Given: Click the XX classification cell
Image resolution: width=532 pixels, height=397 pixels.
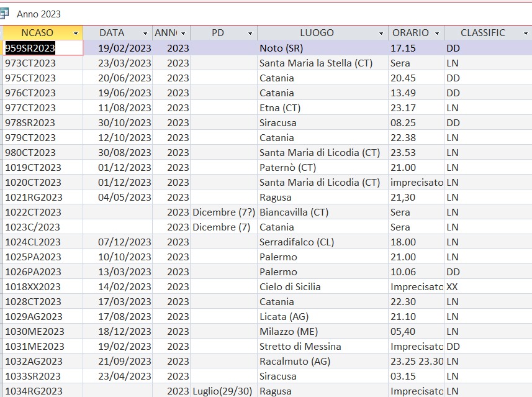Looking at the screenshot, I should pyautogui.click(x=488, y=287).
